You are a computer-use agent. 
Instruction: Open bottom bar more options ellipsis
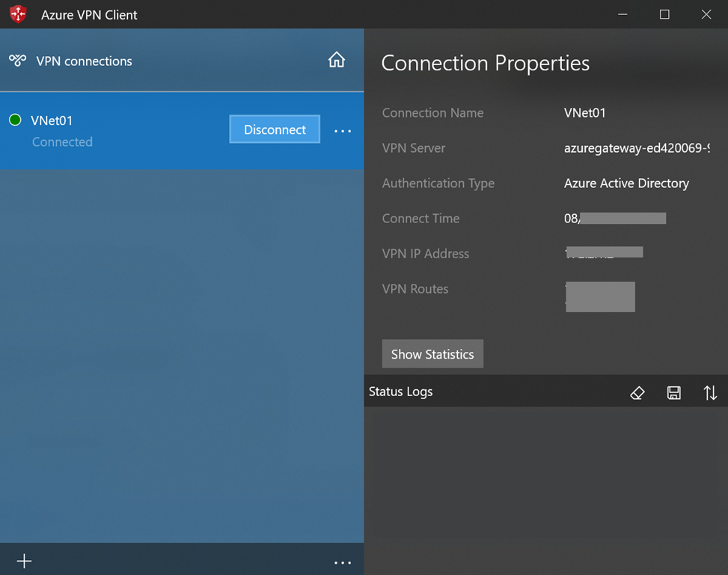(x=343, y=562)
